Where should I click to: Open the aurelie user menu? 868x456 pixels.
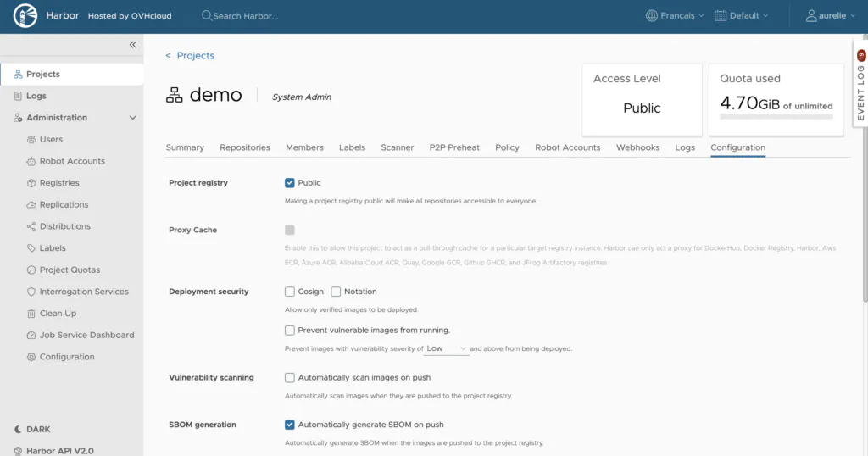click(x=831, y=15)
